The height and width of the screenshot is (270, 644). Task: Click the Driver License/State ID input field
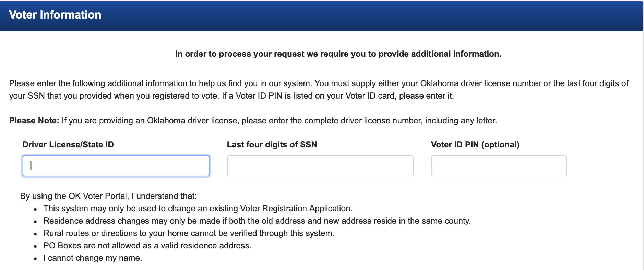[116, 166]
